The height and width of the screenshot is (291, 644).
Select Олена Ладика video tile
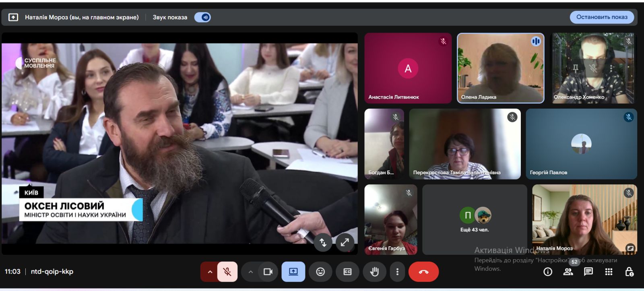click(500, 68)
